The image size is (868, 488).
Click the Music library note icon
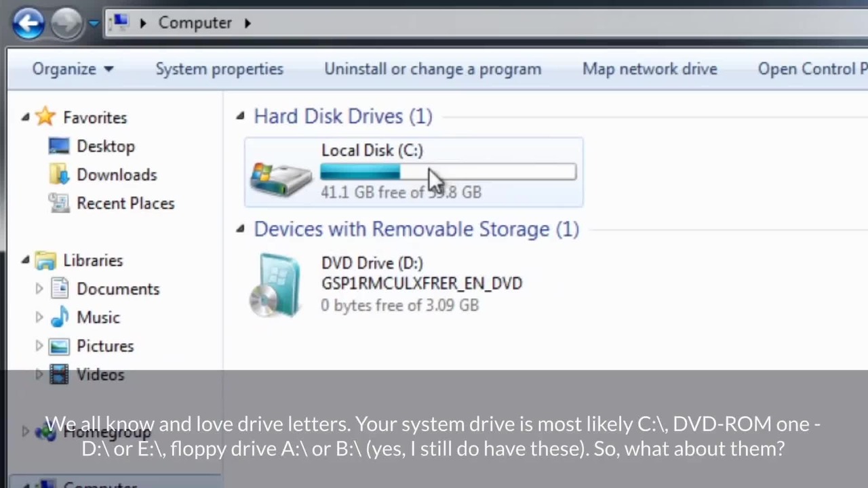60,317
